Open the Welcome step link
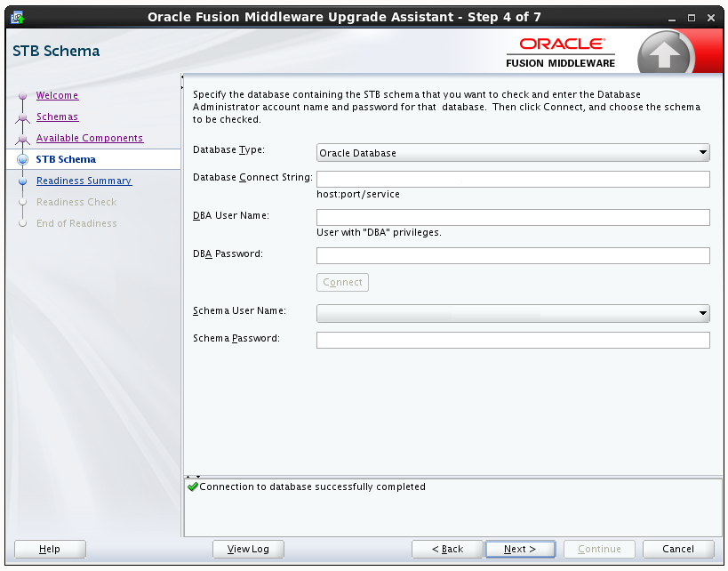This screenshot has width=728, height=571. coord(57,95)
